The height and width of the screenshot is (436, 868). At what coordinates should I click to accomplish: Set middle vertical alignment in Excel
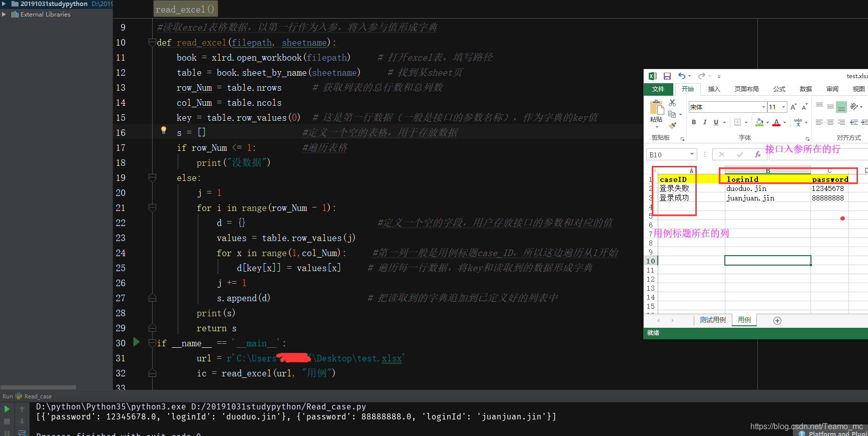click(830, 106)
